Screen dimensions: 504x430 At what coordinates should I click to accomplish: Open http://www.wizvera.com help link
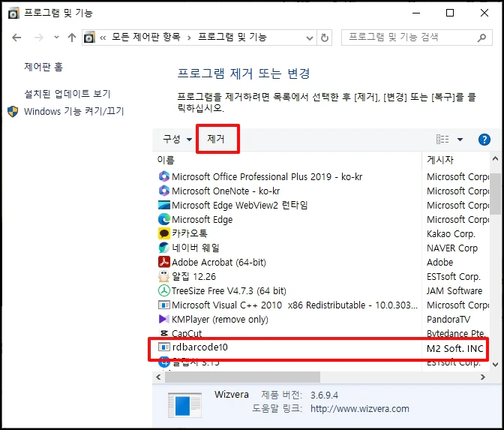click(x=360, y=409)
